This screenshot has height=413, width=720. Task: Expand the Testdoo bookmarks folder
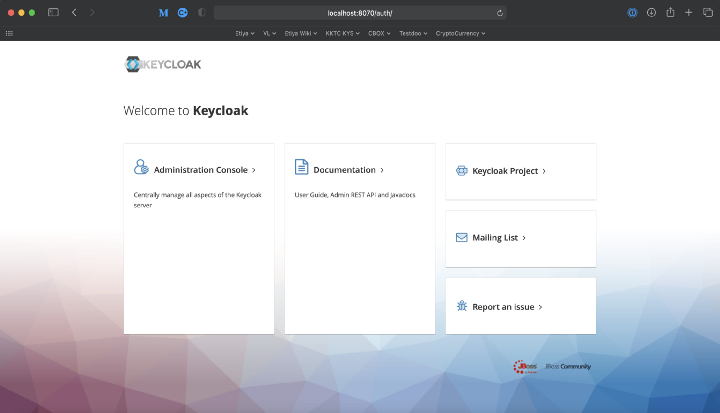pyautogui.click(x=413, y=33)
